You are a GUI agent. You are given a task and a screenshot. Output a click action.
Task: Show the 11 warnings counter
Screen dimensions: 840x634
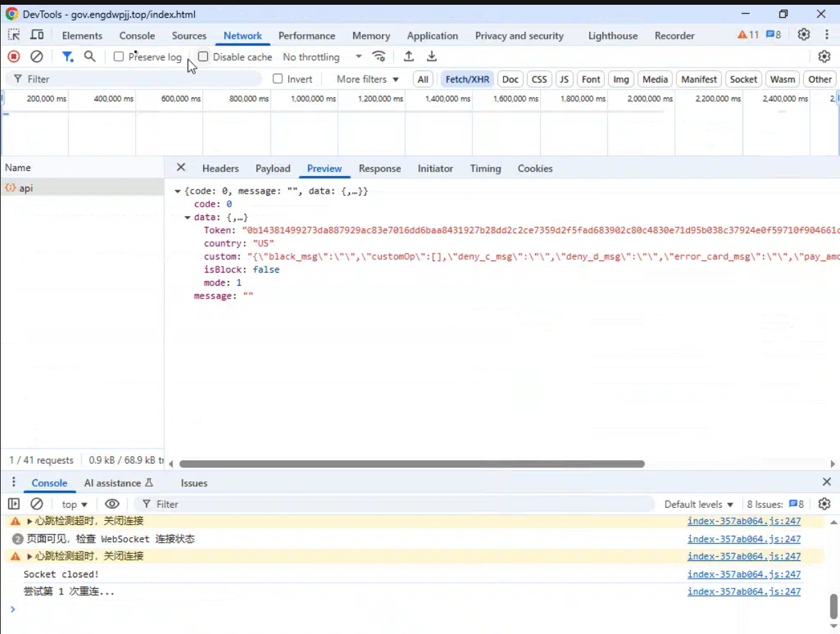point(748,35)
